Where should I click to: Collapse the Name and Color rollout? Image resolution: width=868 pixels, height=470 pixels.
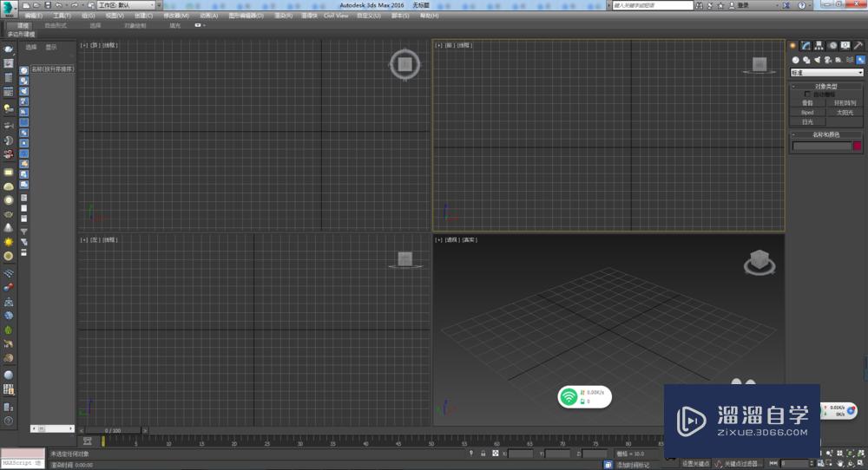pyautogui.click(x=826, y=134)
